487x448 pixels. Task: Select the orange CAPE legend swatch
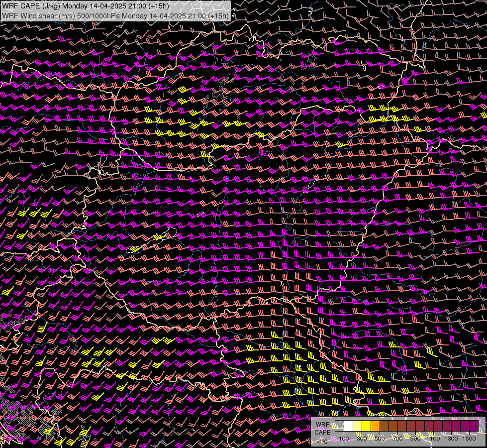click(375, 426)
